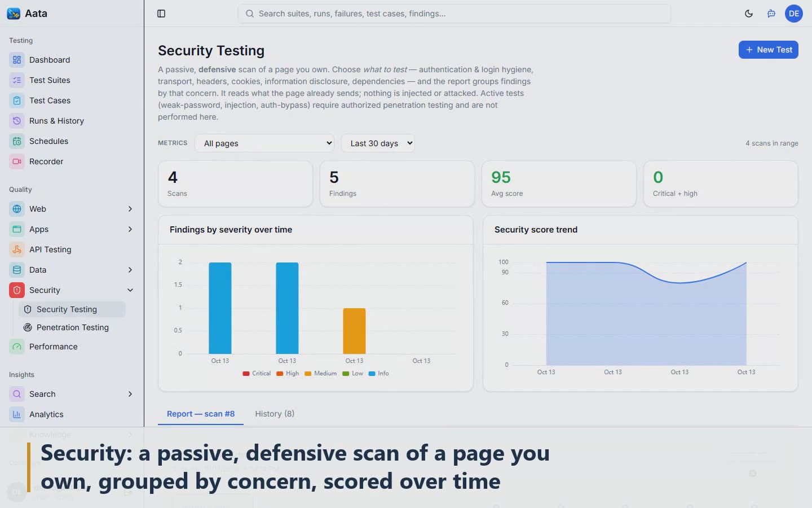This screenshot has width=812, height=508.
Task: Select the Web globe icon
Action: tap(17, 209)
